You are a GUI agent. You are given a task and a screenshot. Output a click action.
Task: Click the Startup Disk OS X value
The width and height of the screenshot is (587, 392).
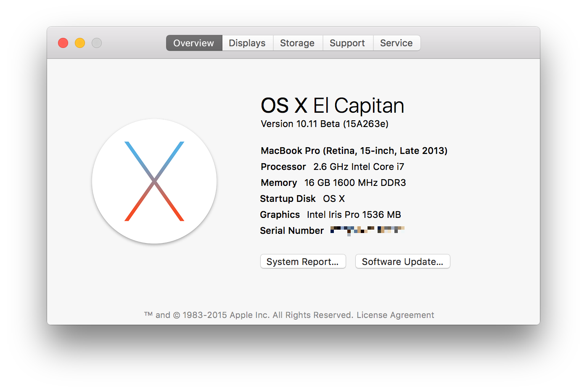point(334,199)
